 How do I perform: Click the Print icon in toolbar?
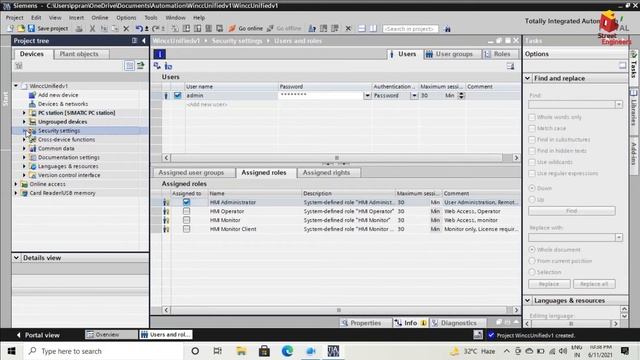click(x=79, y=29)
